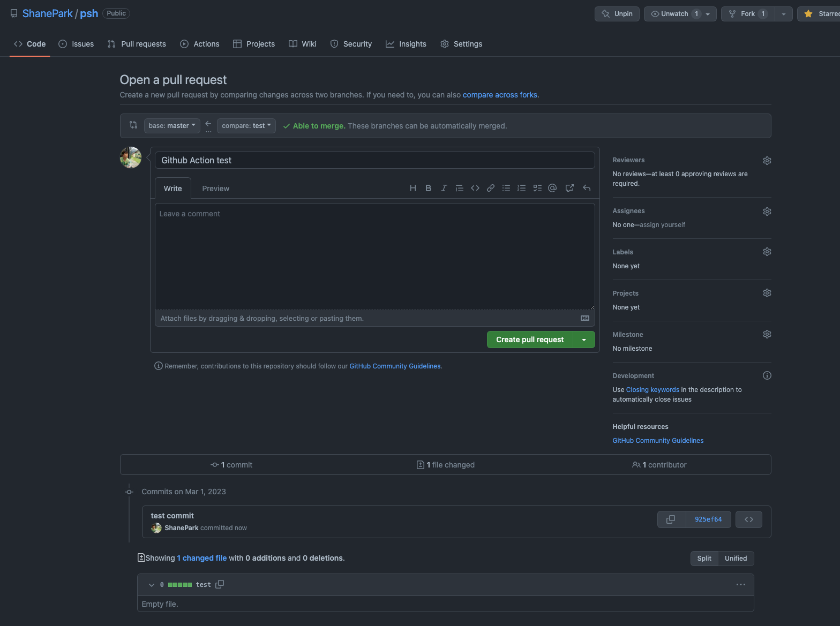Image resolution: width=840 pixels, height=626 pixels.
Task: Open the Wiki tab
Action: tap(303, 44)
